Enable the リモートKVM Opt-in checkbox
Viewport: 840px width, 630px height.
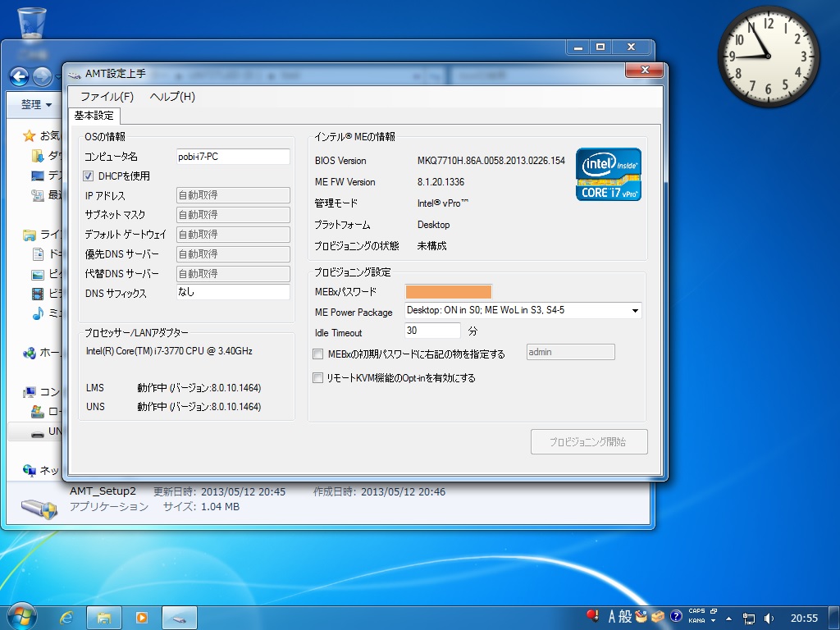tap(318, 378)
